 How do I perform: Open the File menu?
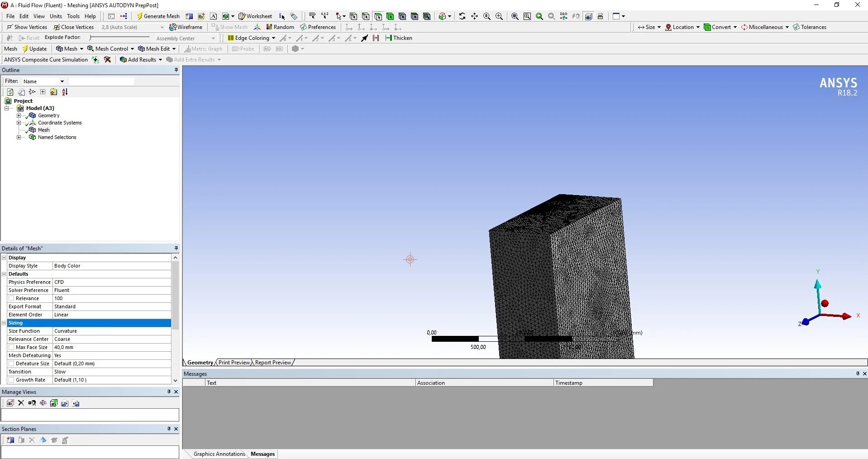pyautogui.click(x=10, y=16)
